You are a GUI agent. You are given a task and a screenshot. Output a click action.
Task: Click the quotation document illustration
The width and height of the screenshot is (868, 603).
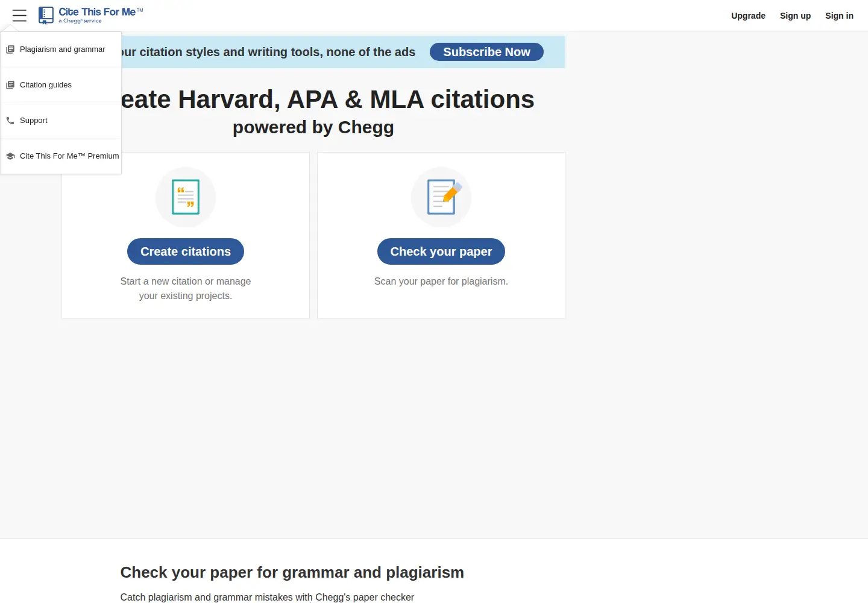(x=186, y=197)
